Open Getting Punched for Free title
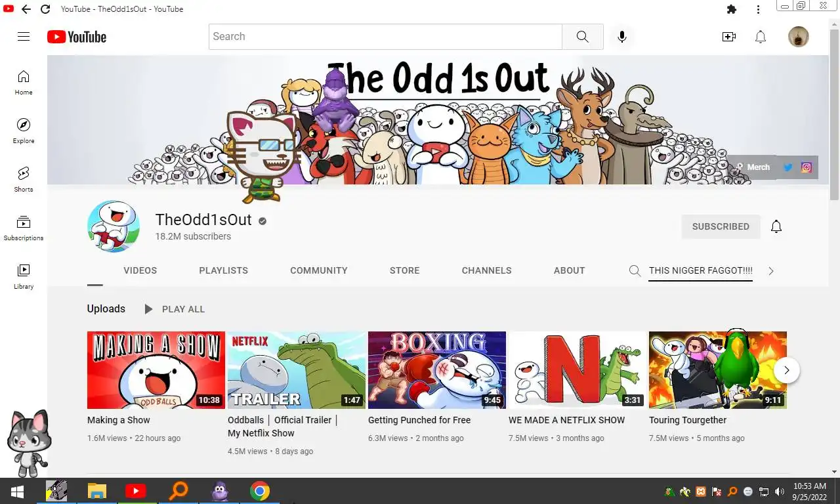Viewport: 840px width, 504px height. pyautogui.click(x=419, y=420)
